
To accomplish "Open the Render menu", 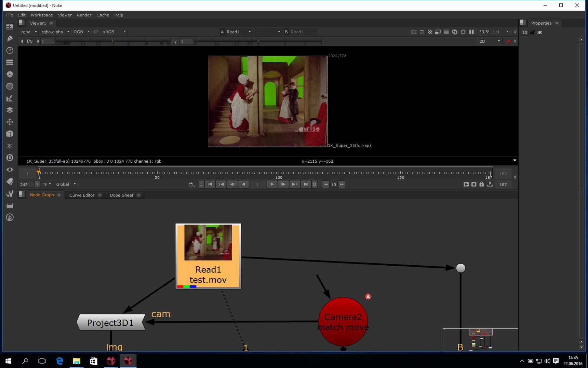I will 84,15.
